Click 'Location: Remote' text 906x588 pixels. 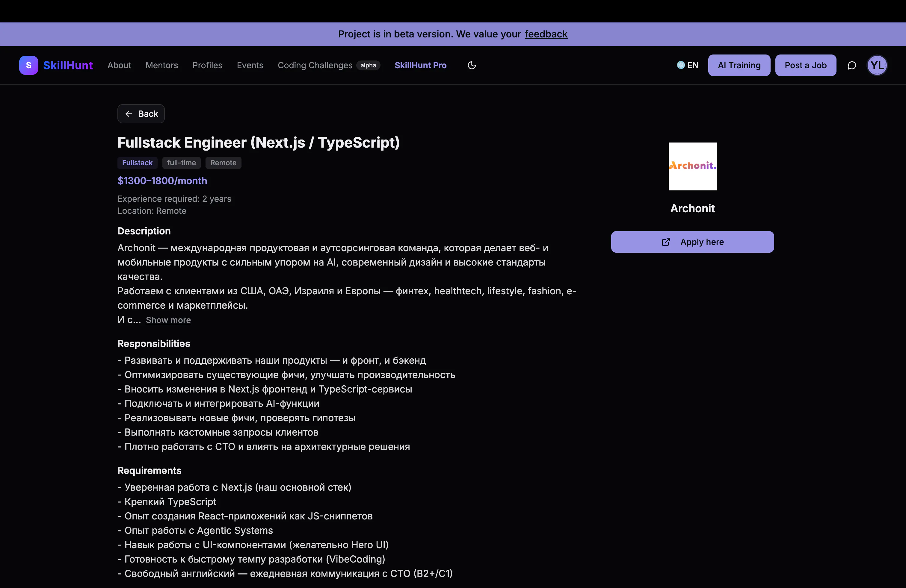pos(152,211)
